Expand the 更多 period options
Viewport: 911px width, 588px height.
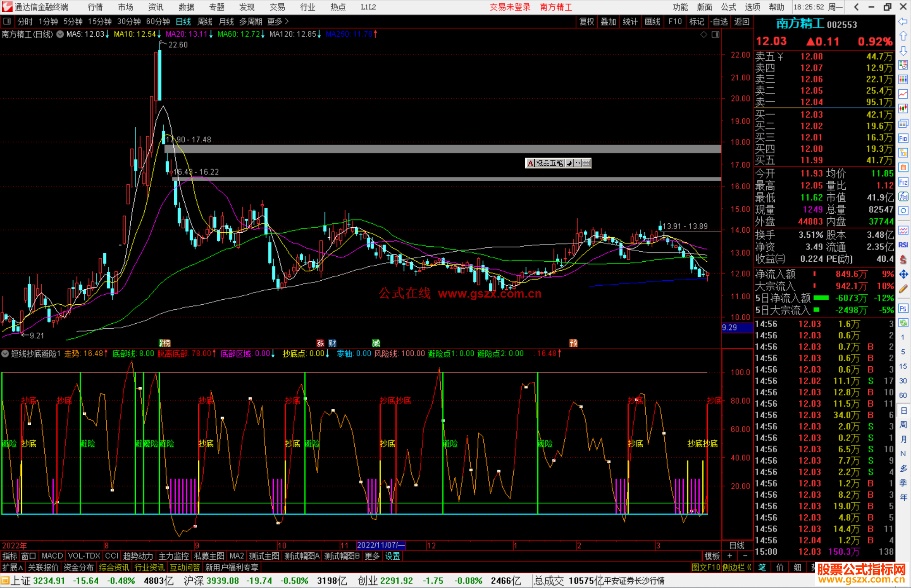pos(278,21)
